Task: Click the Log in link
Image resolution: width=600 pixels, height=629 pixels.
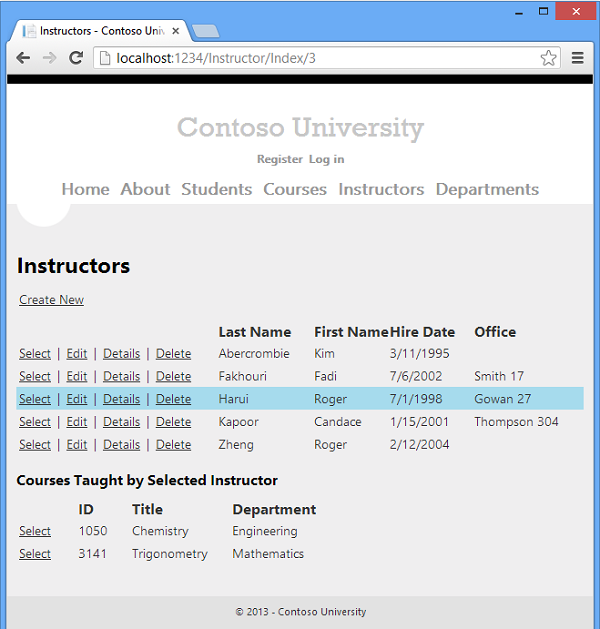Action: click(326, 159)
